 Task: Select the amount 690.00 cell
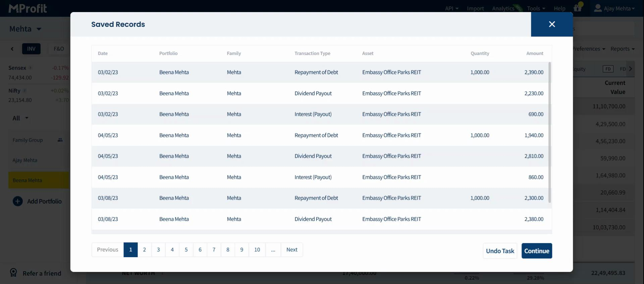[536, 114]
